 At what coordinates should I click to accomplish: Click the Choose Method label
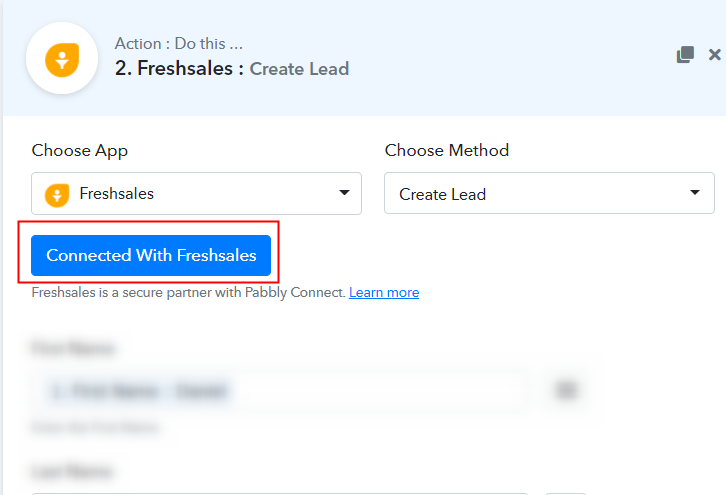coord(447,150)
